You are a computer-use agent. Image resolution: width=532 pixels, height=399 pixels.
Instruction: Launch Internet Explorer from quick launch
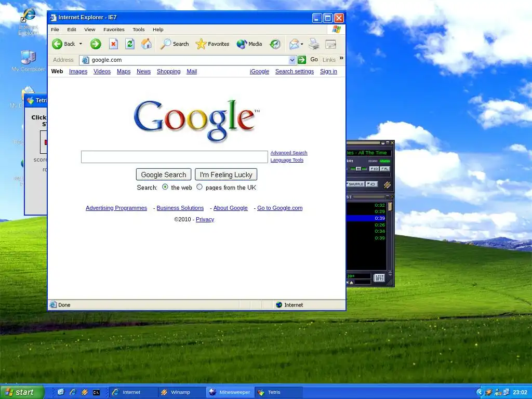click(73, 392)
